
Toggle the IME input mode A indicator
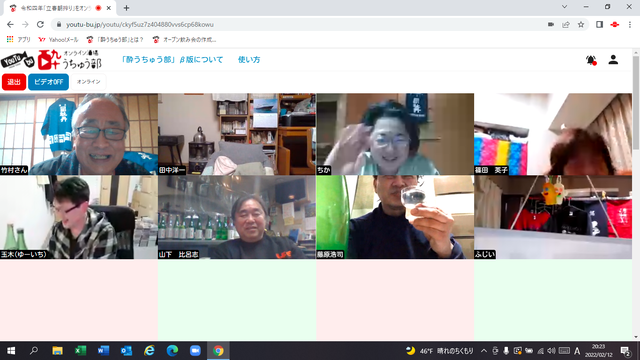pos(577,351)
